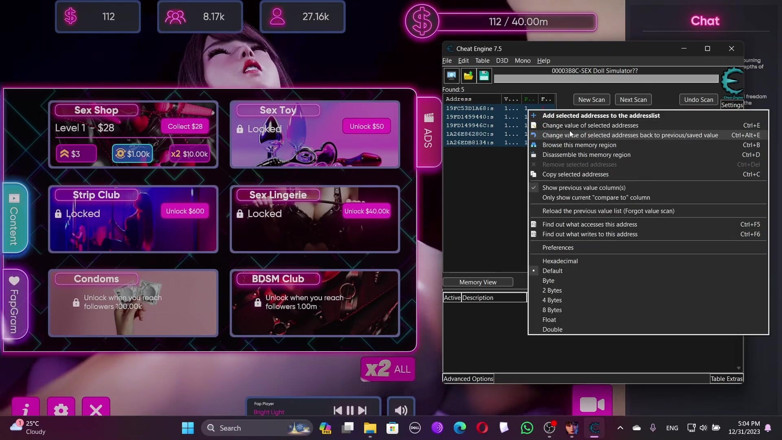Screen dimensions: 782x440
Task: Click the Advanced Options button
Action: (468, 379)
